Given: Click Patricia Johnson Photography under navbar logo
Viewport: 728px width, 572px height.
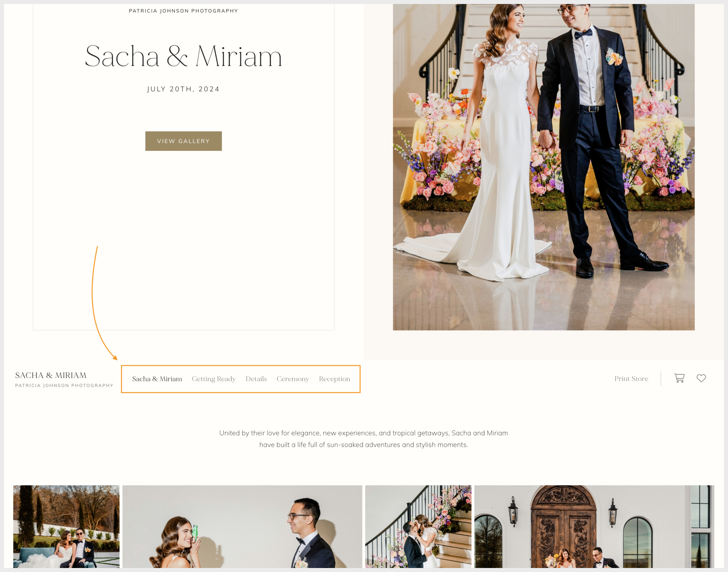Looking at the screenshot, I should tap(64, 385).
